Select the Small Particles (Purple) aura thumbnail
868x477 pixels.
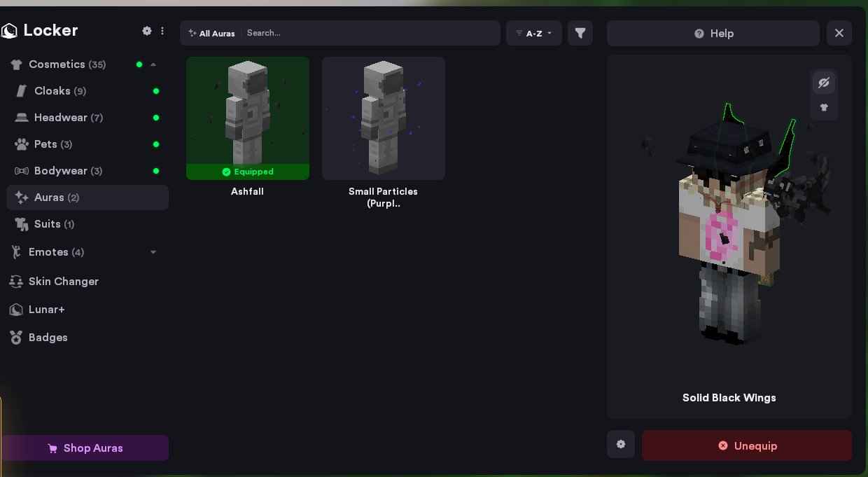coord(384,118)
